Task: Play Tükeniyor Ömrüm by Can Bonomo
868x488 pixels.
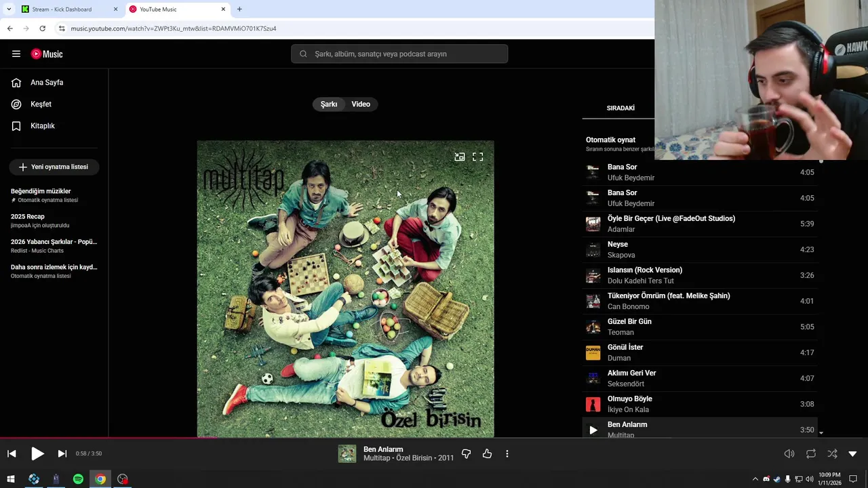Action: (700, 301)
